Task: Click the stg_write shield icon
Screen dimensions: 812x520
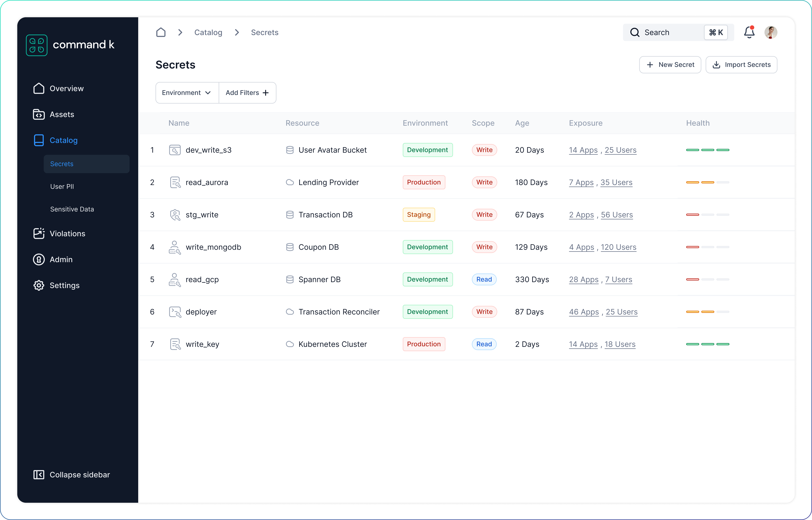Action: click(175, 215)
